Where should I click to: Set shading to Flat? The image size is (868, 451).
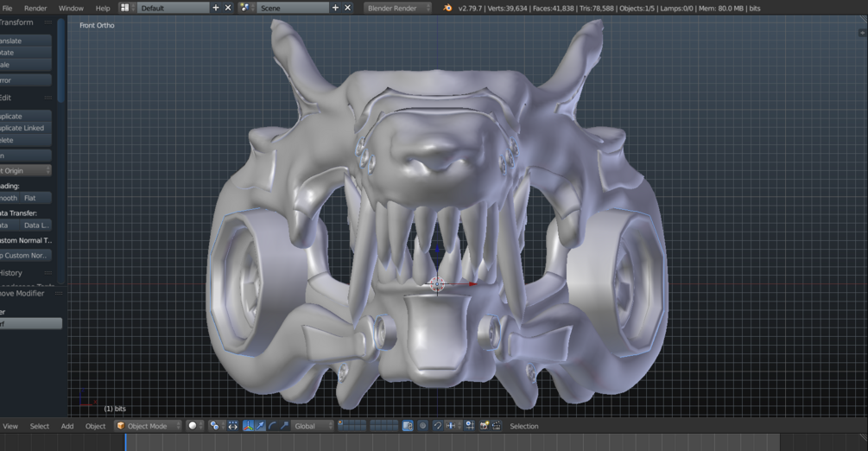36,198
